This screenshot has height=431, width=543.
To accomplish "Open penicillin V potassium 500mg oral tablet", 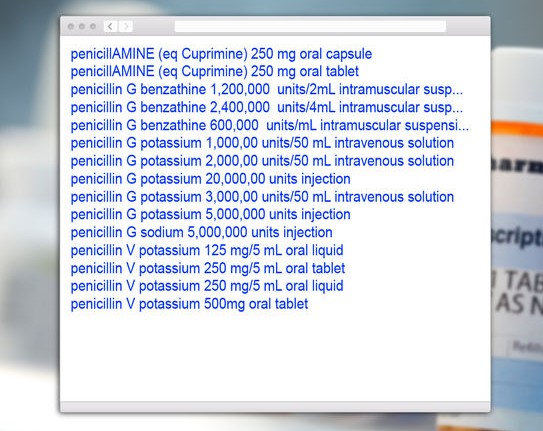I will 189,304.
